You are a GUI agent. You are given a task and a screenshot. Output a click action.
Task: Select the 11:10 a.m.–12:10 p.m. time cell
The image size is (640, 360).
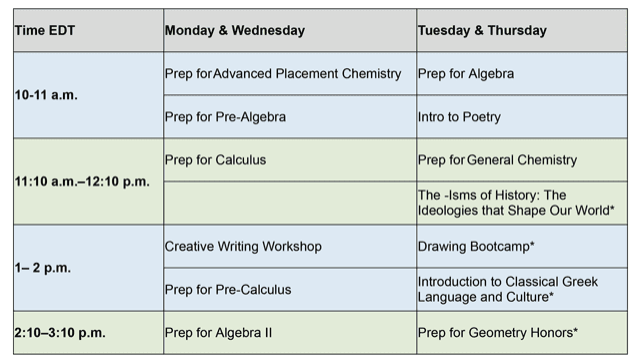pos(89,182)
